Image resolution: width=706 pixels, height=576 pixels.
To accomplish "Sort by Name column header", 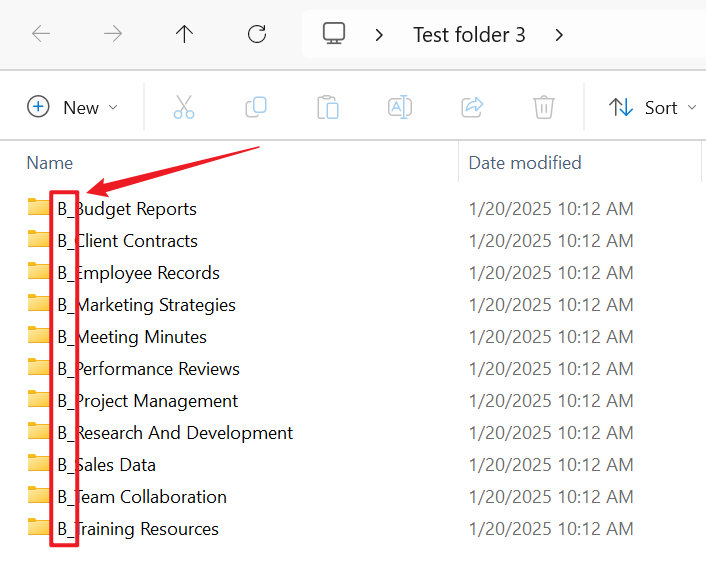I will click(50, 162).
